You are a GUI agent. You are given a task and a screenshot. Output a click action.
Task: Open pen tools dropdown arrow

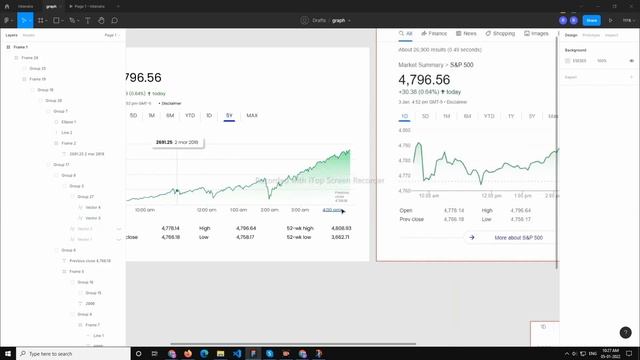(78, 20)
